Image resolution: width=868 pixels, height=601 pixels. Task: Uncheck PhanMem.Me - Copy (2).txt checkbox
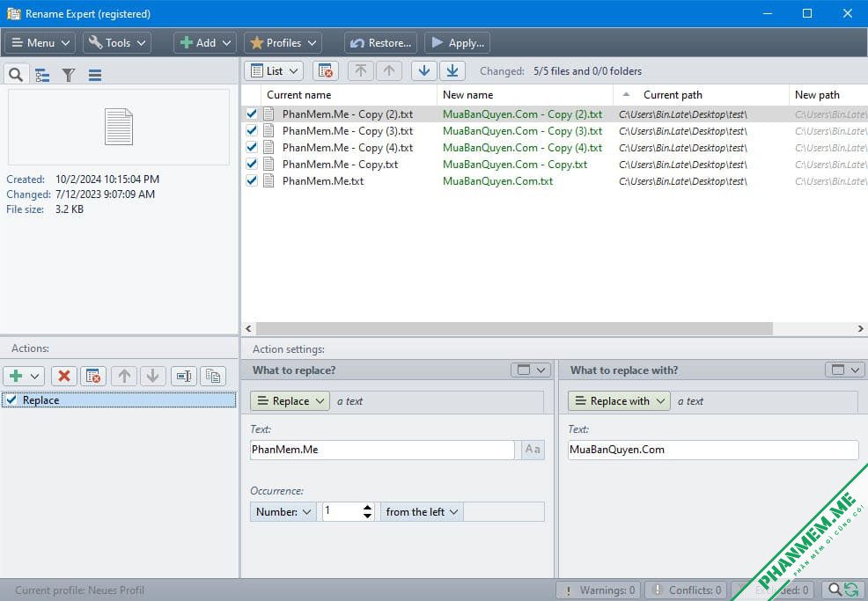click(252, 114)
